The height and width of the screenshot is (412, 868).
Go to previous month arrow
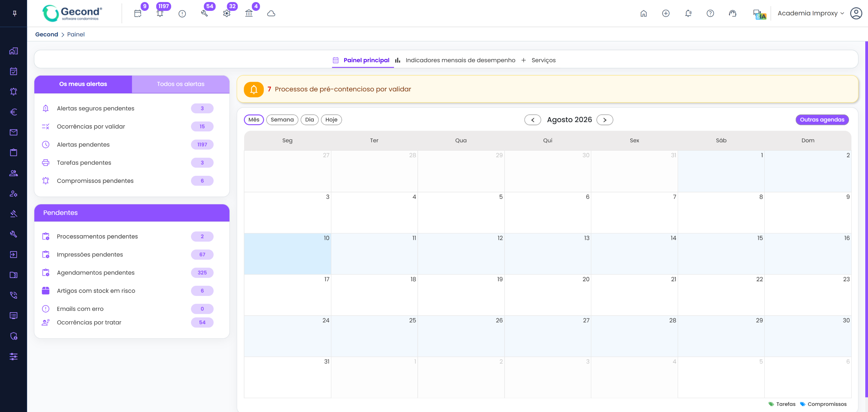(x=533, y=120)
